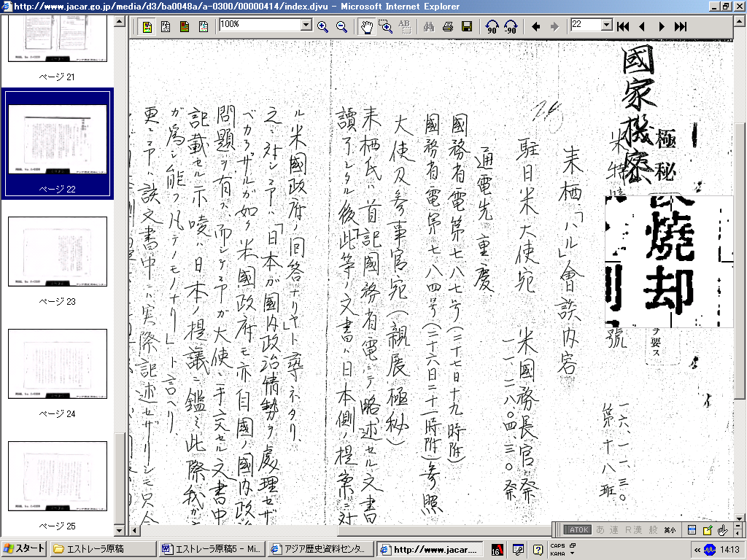
Task: Click the zoom in magnifier icon
Action: tap(322, 26)
